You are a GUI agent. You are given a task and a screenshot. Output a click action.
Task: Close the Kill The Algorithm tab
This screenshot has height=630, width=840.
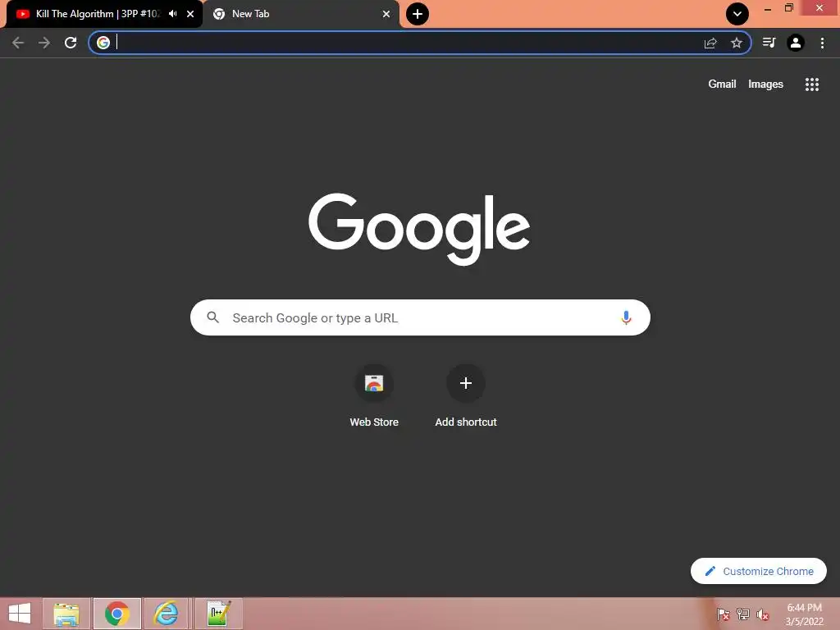[190, 14]
